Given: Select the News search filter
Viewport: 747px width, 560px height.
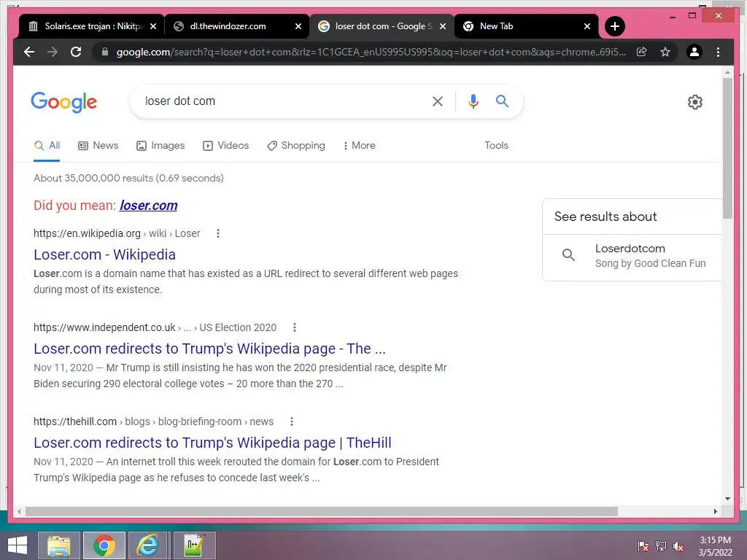Looking at the screenshot, I should tap(98, 146).
